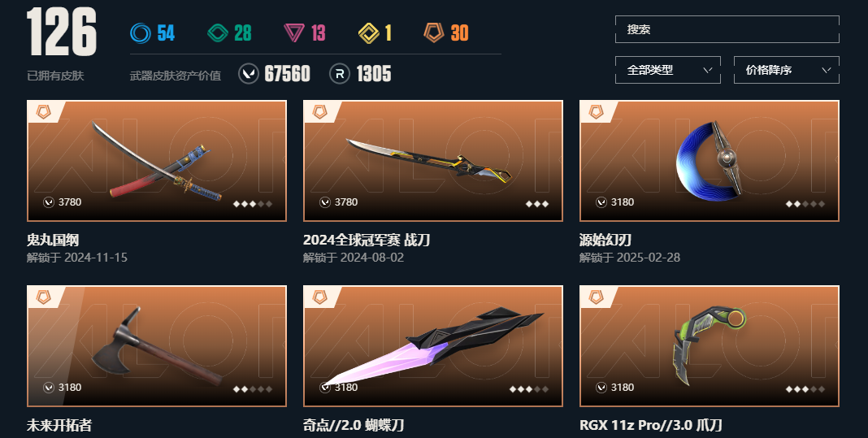Select the 未来开拓者 axe skin card
The height and width of the screenshot is (438, 868).
(157, 346)
